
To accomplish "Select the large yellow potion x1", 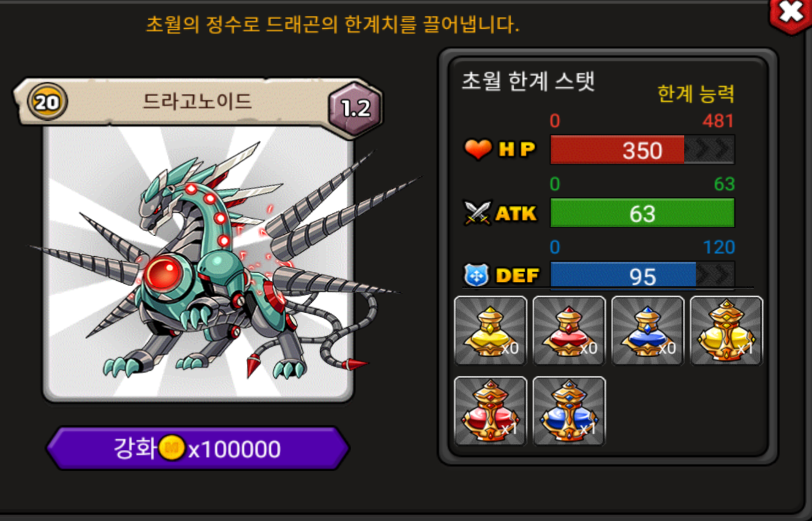I will pos(727,331).
